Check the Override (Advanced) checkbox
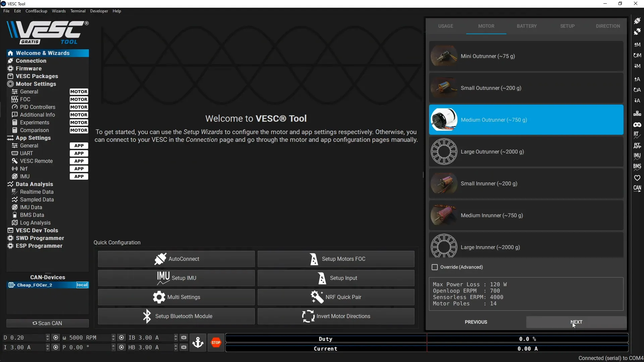This screenshot has width=644, height=362. click(x=435, y=267)
